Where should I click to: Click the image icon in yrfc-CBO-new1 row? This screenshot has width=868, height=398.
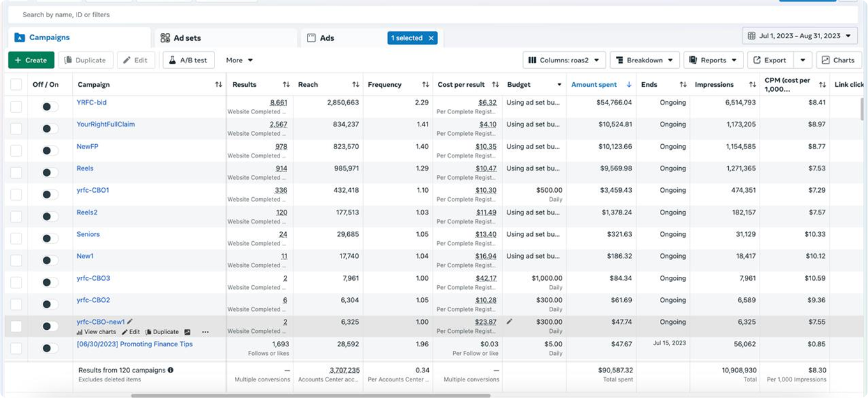[x=188, y=332]
